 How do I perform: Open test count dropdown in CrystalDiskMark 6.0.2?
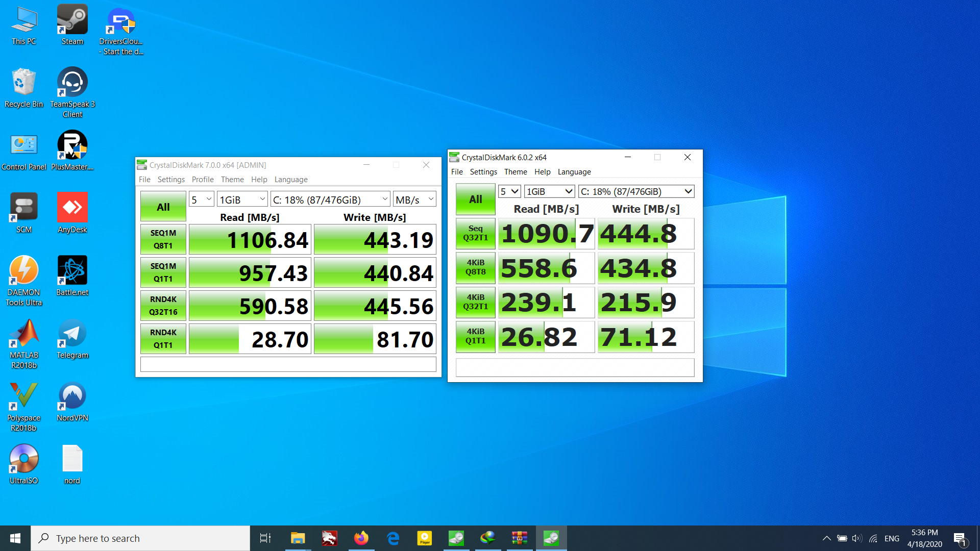(509, 191)
